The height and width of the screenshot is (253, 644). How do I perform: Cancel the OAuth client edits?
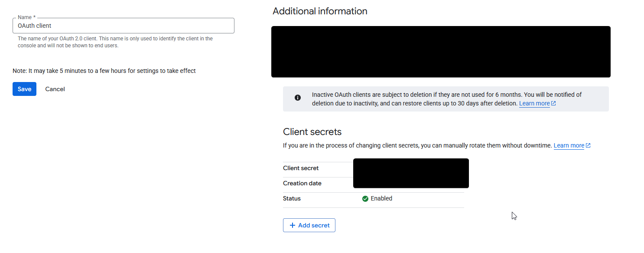tap(55, 89)
